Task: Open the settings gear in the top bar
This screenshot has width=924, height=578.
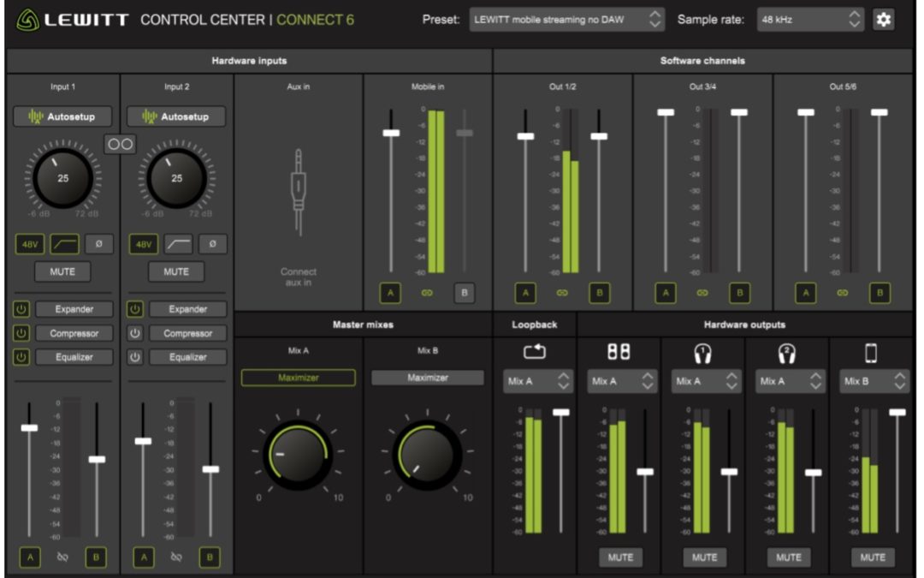Action: point(885,17)
